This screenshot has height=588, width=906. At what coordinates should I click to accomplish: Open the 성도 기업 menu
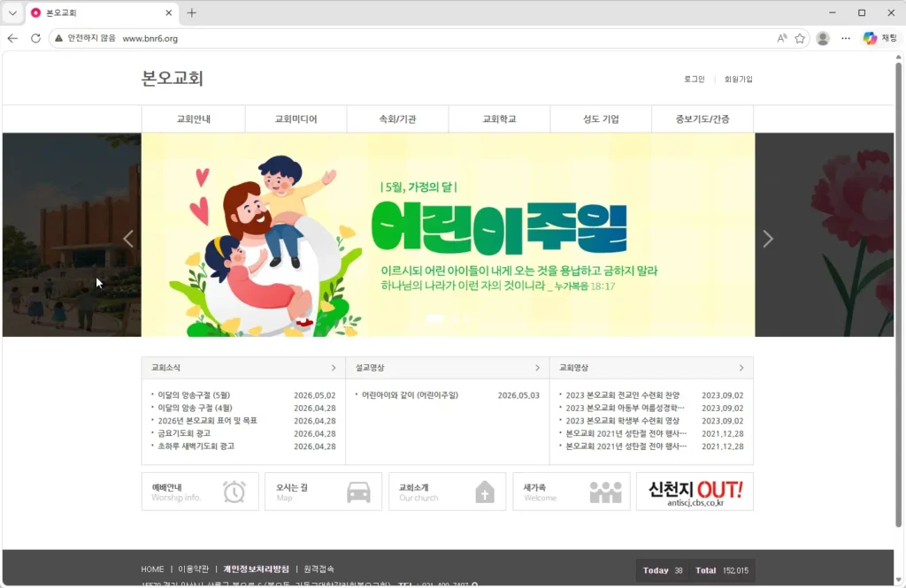601,119
